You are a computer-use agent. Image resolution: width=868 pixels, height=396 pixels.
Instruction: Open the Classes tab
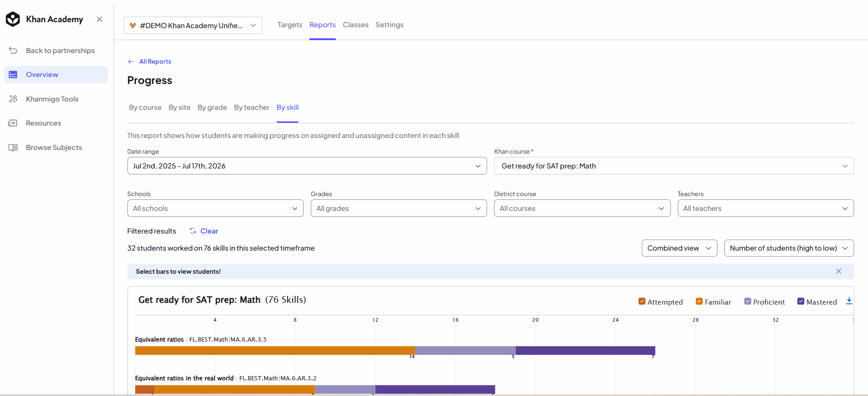356,25
